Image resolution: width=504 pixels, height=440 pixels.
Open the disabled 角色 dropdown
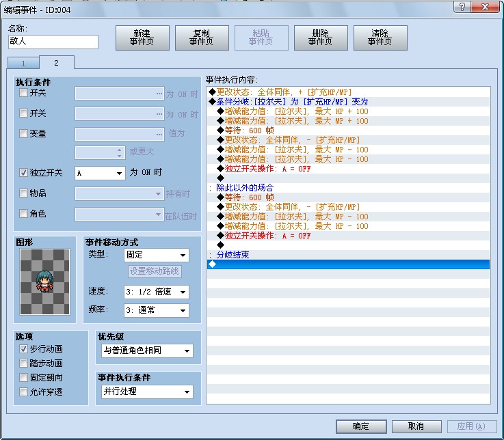(x=119, y=215)
